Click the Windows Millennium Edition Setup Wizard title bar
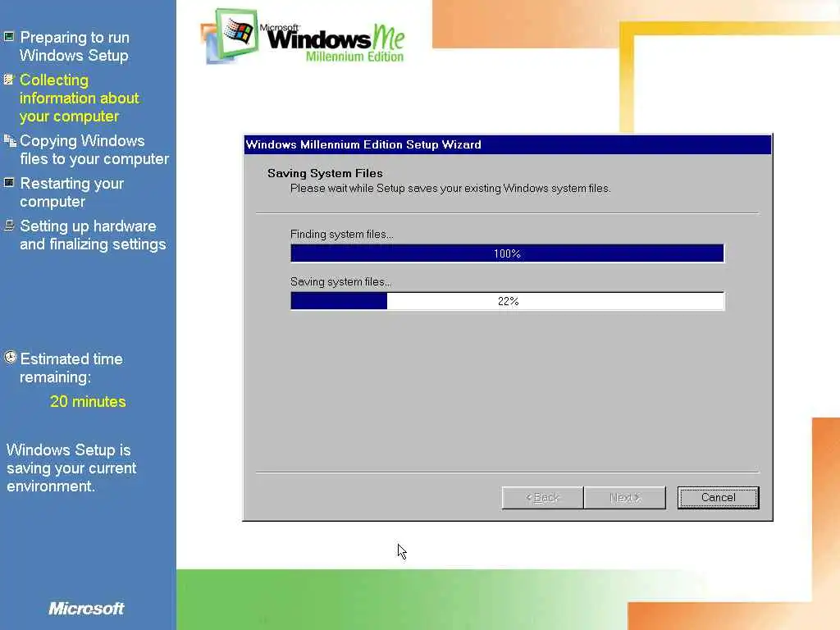Image resolution: width=840 pixels, height=630 pixels. tap(507, 144)
